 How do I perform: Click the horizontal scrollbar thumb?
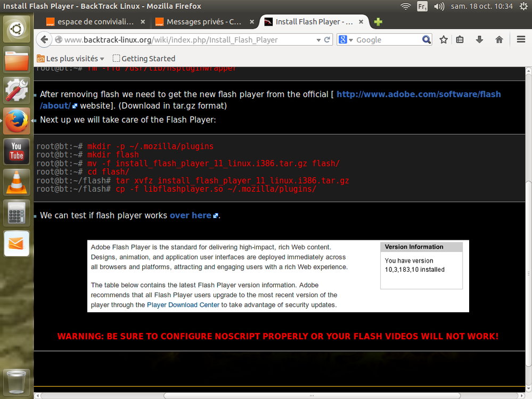pyautogui.click(x=312, y=396)
